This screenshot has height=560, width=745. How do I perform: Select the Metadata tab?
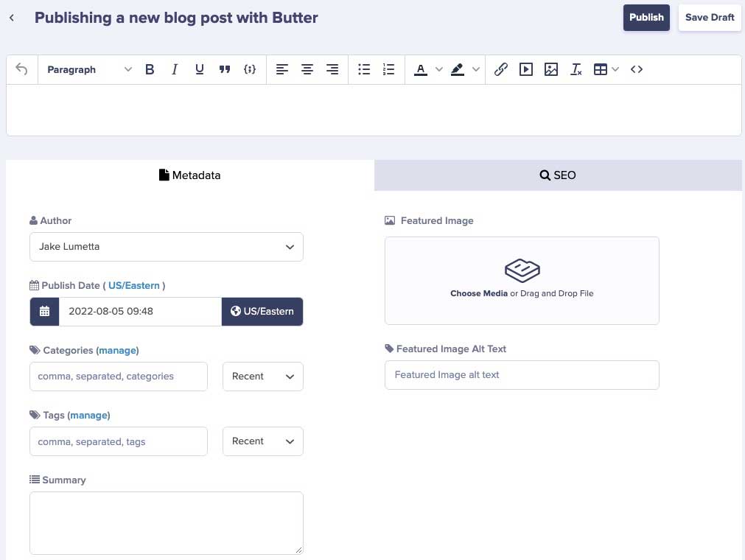(x=190, y=175)
